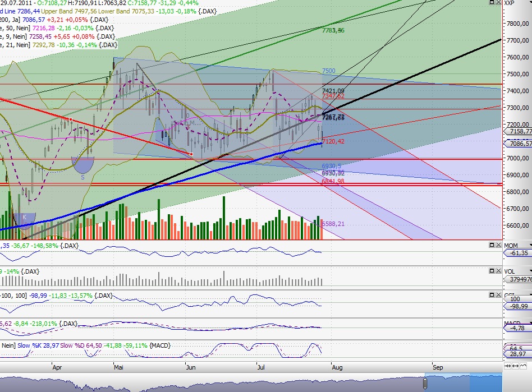Screen dimensions: 532x392
Task: Click the 7086,57 moving average price tag
Action: [519, 144]
